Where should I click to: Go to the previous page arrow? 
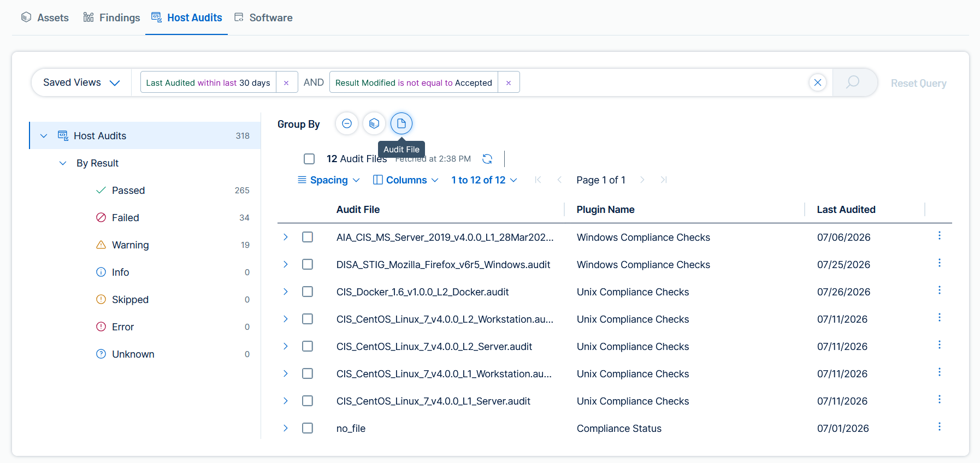[x=559, y=180]
